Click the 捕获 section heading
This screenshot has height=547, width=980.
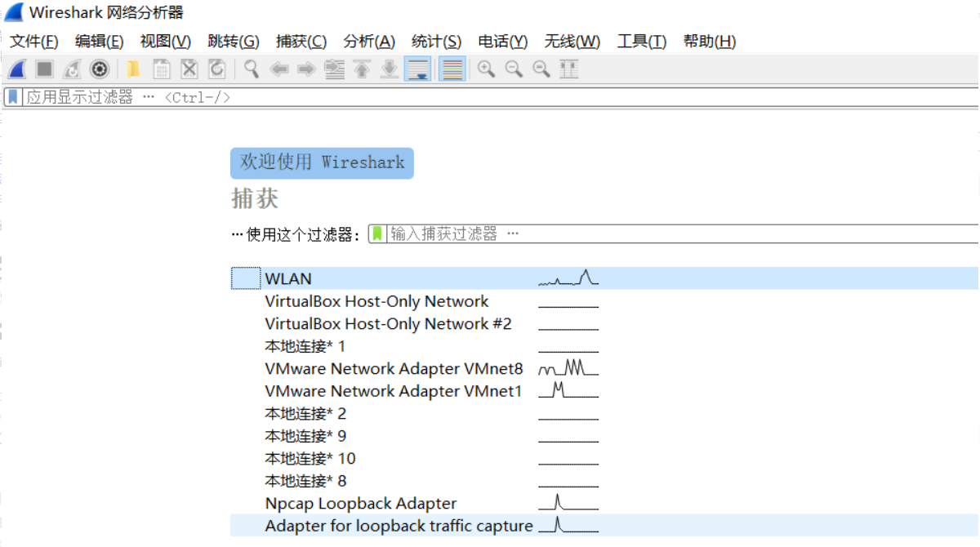click(x=255, y=198)
